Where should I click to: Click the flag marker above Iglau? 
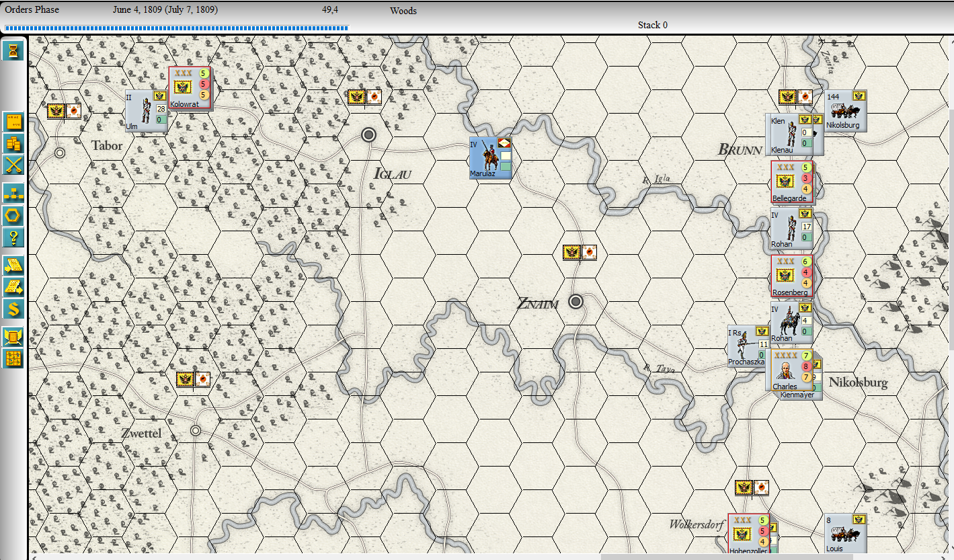pos(364,97)
